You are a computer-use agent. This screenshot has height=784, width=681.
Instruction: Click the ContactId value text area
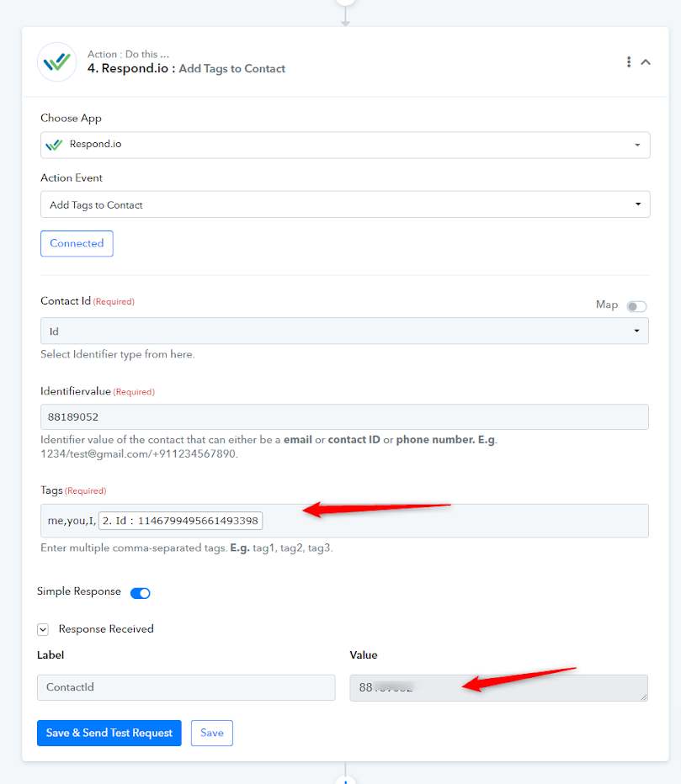point(498,688)
